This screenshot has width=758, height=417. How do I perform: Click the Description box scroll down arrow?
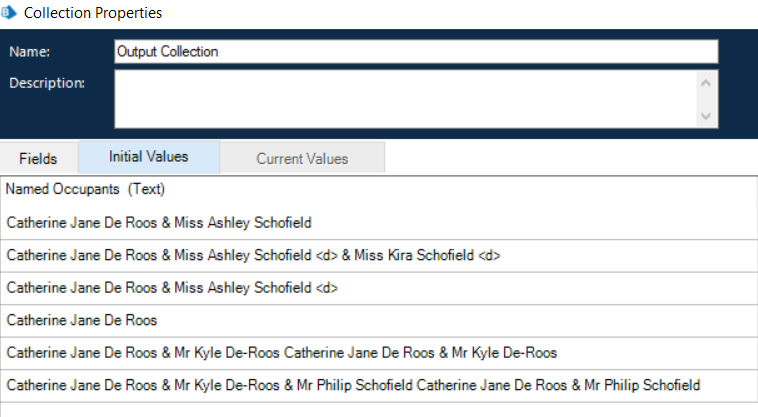707,116
